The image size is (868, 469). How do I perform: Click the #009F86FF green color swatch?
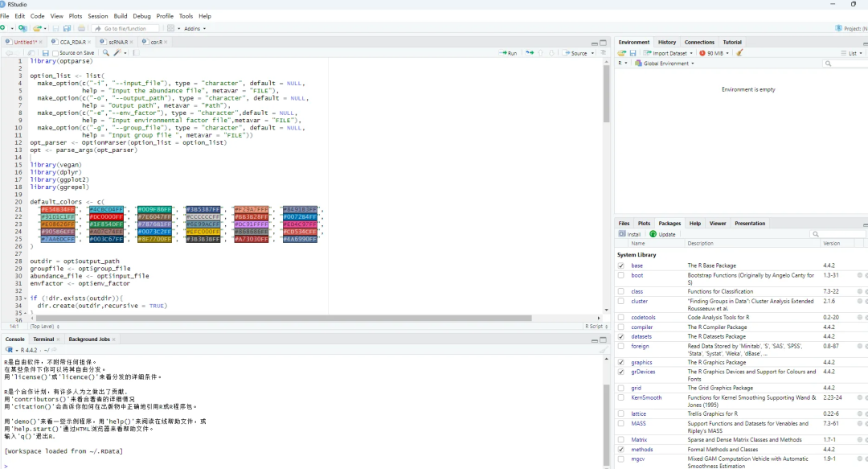154,209
